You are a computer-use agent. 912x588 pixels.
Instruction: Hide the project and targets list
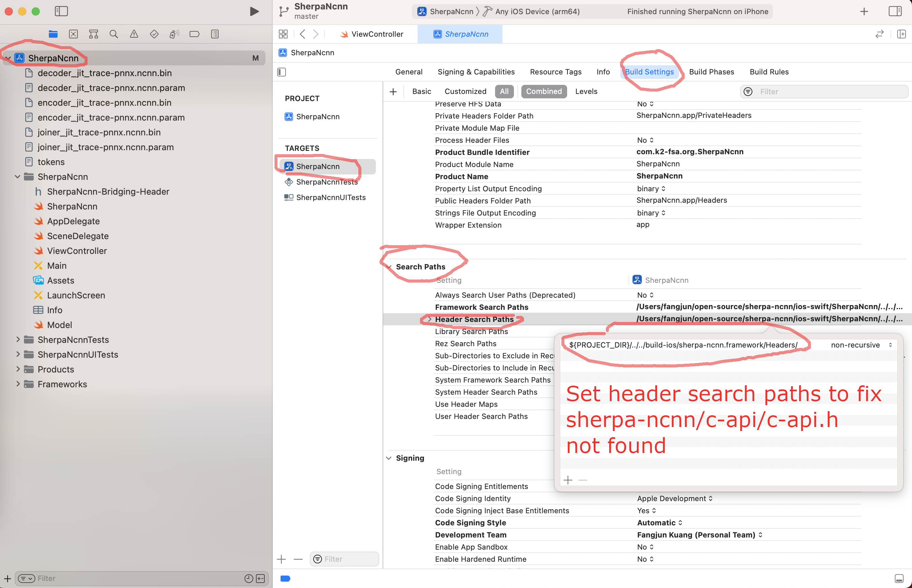pyautogui.click(x=282, y=72)
